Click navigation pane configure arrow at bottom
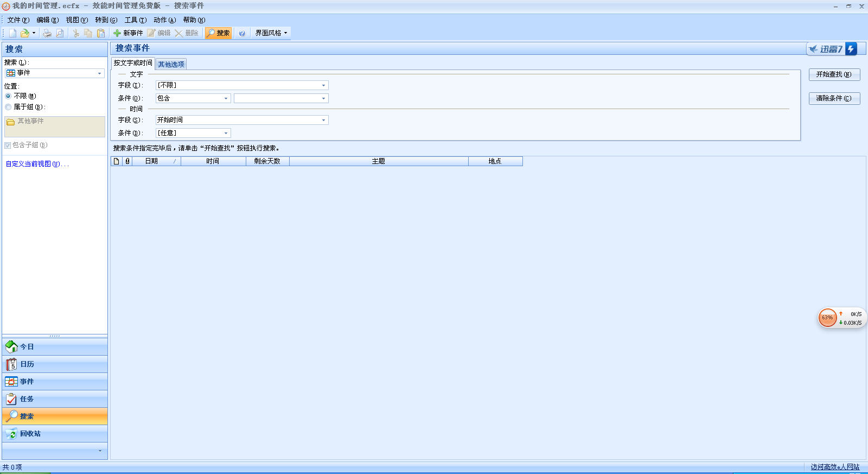The height and width of the screenshot is (474, 868). click(x=100, y=451)
